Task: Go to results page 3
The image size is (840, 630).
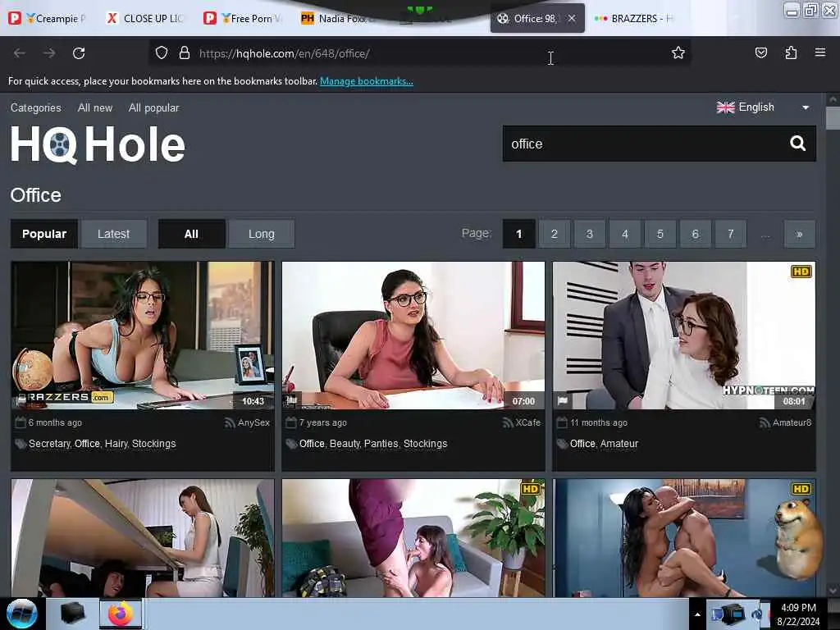Action: point(589,234)
